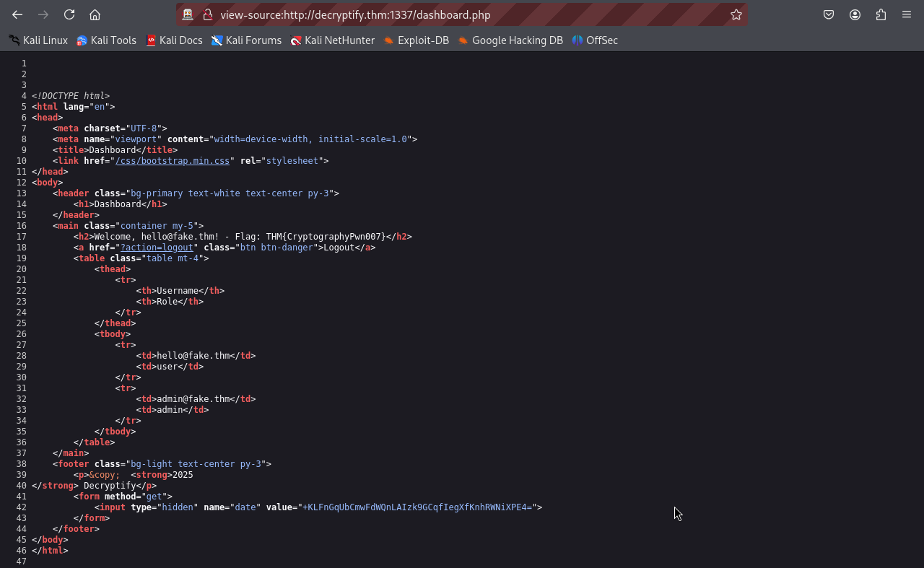Follow the ?action=logout link in source

click(157, 248)
